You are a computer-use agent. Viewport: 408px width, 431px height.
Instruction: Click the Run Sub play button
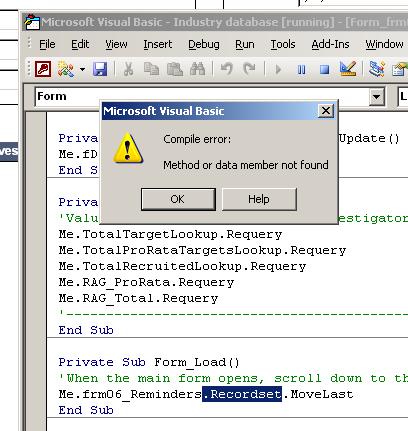pyautogui.click(x=278, y=70)
